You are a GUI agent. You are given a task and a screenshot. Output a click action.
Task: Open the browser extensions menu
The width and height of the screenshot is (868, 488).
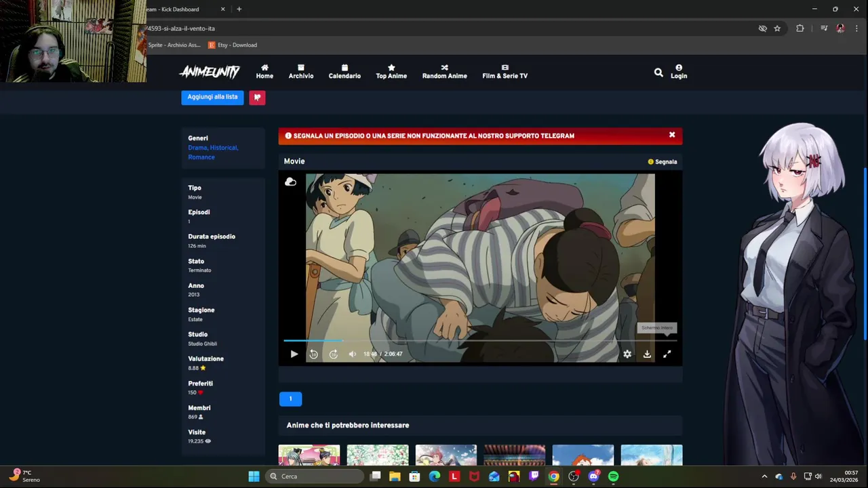800,28
